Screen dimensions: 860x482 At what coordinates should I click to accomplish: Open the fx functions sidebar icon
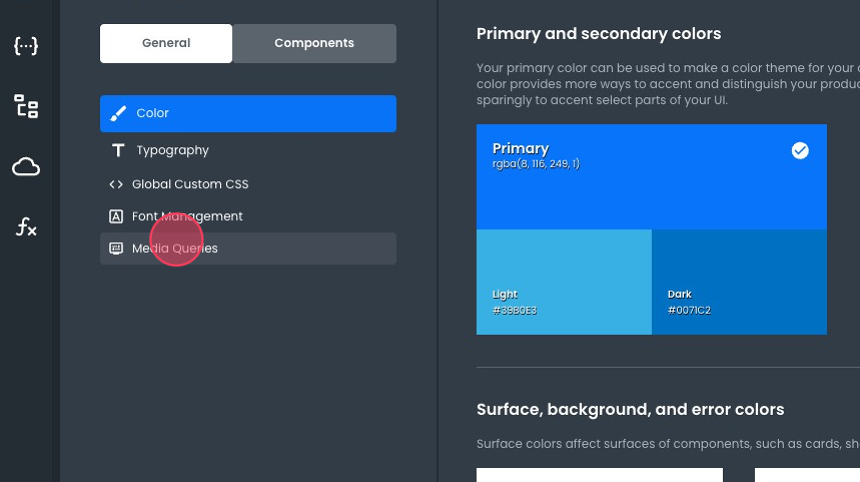point(26,227)
